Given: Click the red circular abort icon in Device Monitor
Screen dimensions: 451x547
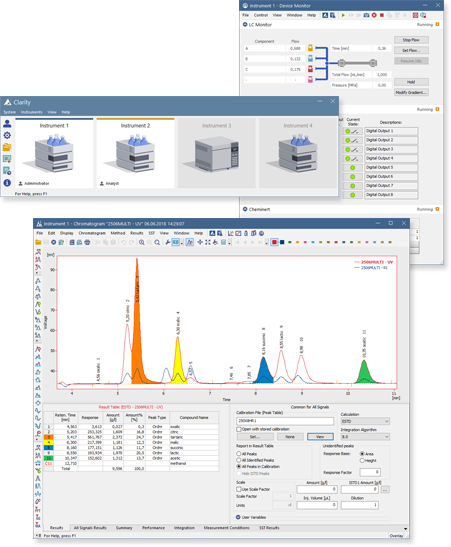Looking at the screenshot, I should tap(374, 15).
